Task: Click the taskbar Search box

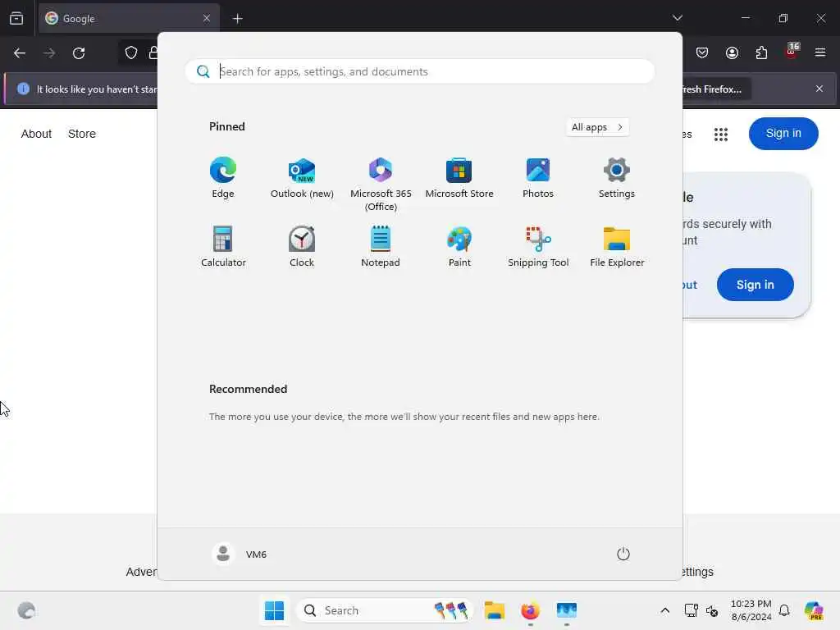Action: 385,610
